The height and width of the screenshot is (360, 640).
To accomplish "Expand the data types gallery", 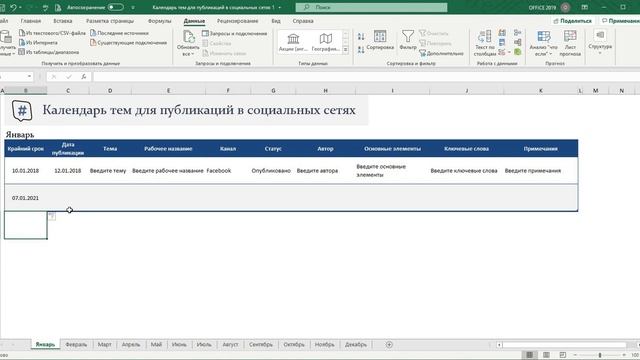I will [x=346, y=50].
